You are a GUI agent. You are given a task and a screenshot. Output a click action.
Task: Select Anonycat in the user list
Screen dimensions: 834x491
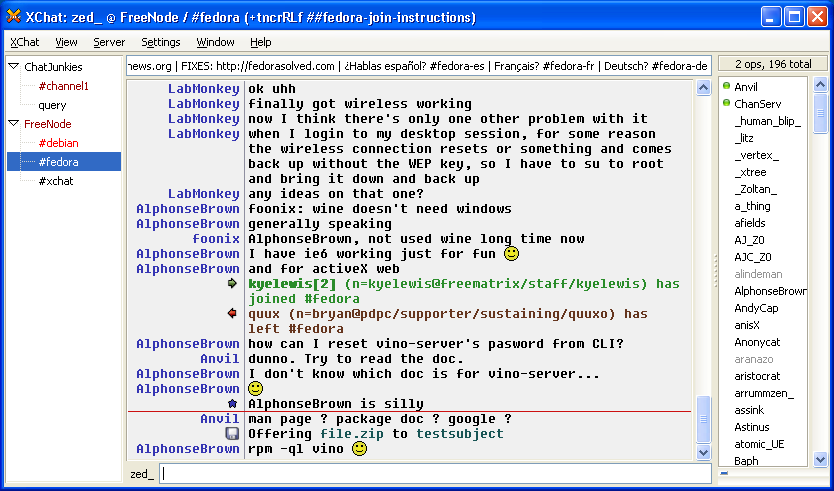757,342
